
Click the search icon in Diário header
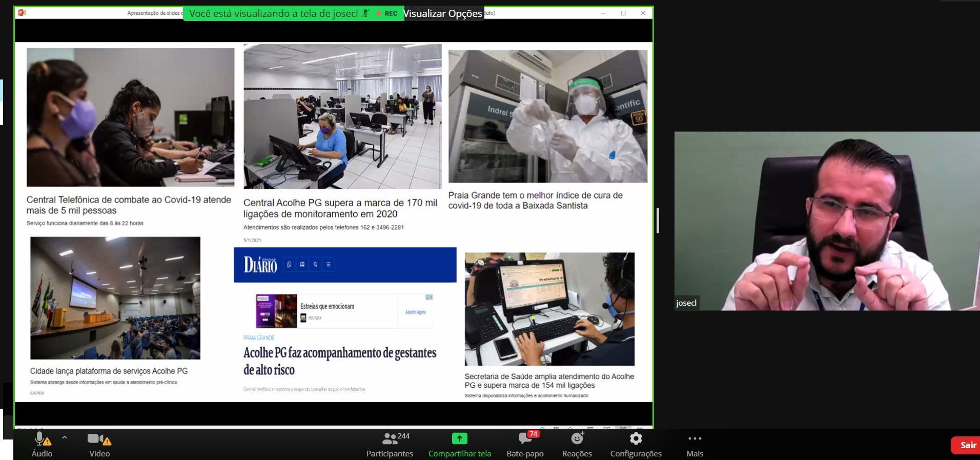pyautogui.click(x=315, y=265)
